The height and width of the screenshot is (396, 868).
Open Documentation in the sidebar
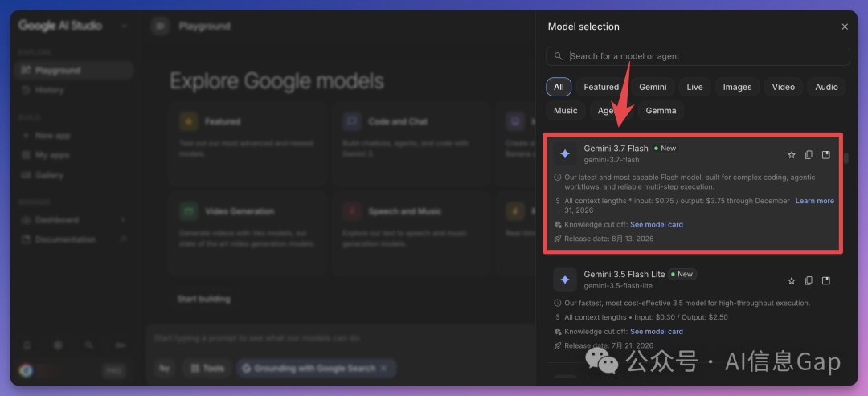[75, 239]
